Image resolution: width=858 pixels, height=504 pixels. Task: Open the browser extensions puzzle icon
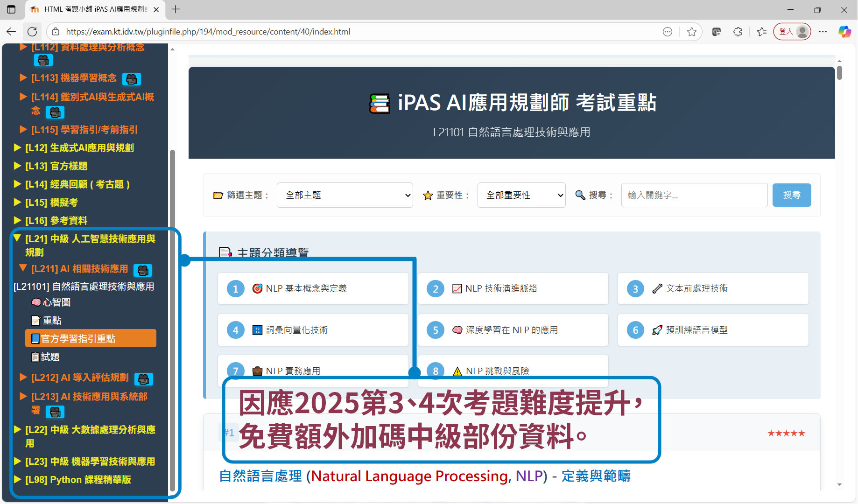click(738, 32)
